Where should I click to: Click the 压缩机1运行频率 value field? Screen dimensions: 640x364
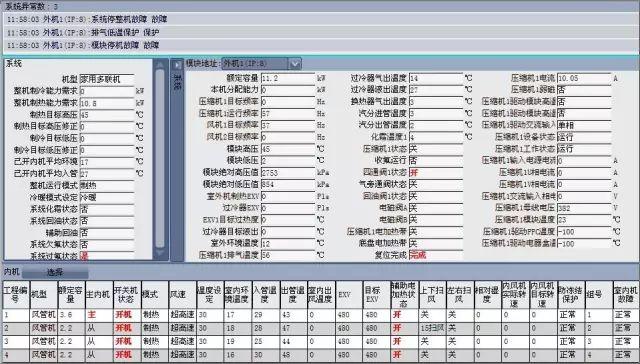(x=288, y=113)
